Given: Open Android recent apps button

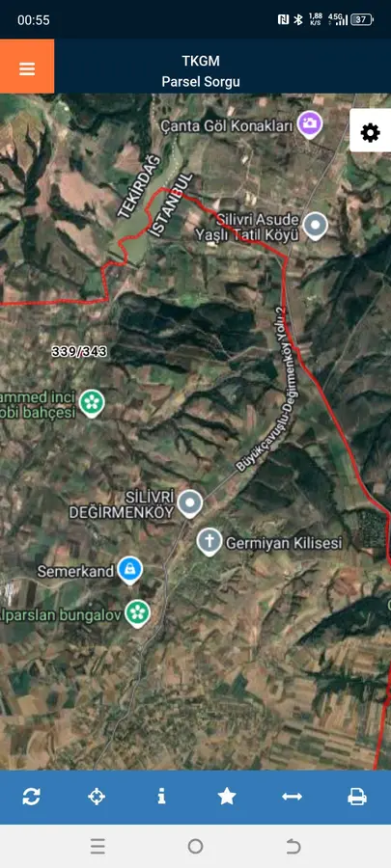Looking at the screenshot, I should click(x=98, y=846).
